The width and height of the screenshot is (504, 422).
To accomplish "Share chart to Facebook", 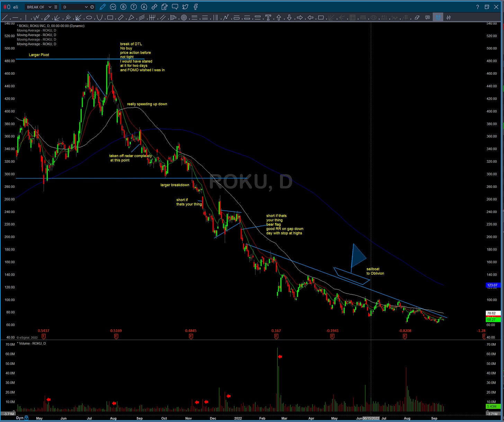I will click(x=196, y=7).
